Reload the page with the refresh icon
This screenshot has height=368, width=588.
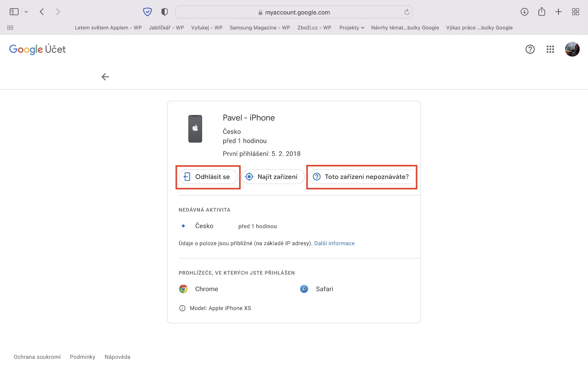(x=407, y=12)
